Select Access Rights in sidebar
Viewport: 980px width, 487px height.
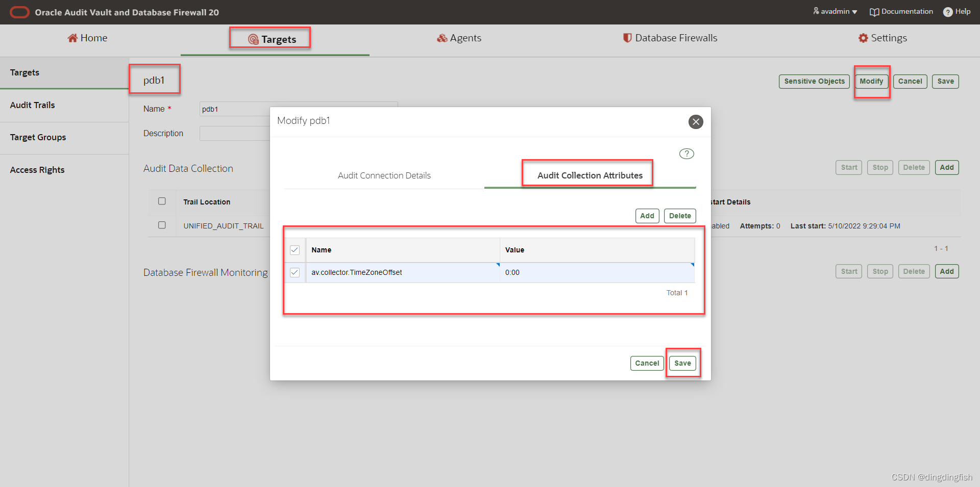point(64,170)
